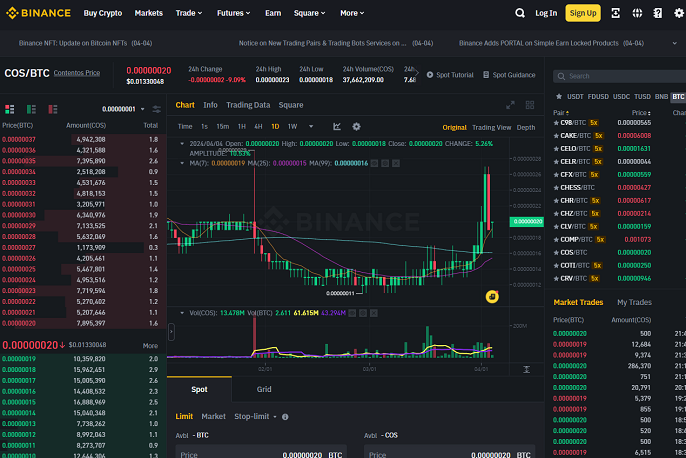Image resolution: width=686 pixels, height=458 pixels.
Task: Favorite the C98/BTC pair star
Action: coord(556,123)
